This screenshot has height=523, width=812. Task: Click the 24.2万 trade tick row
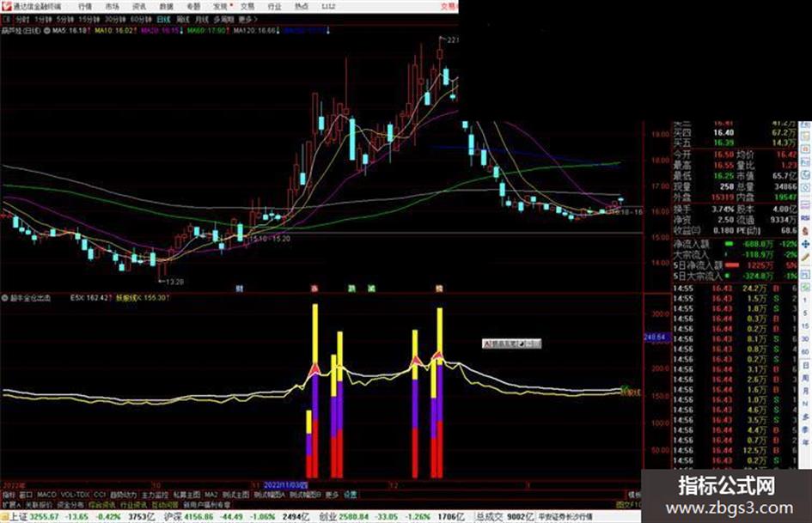[735, 289]
